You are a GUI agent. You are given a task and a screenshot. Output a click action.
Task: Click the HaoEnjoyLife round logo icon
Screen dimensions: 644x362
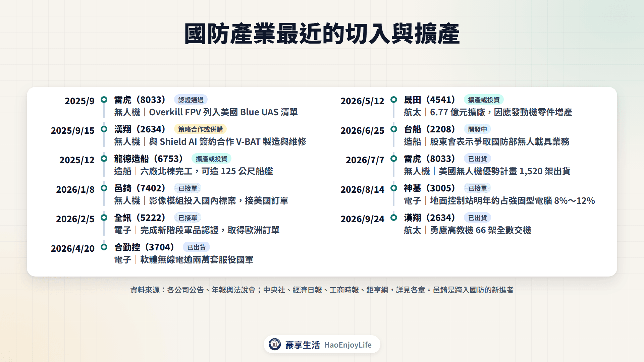click(x=275, y=344)
